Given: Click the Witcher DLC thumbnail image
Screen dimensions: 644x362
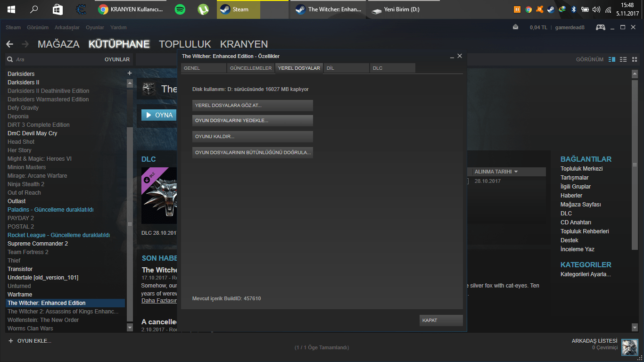Looking at the screenshot, I should 159,196.
